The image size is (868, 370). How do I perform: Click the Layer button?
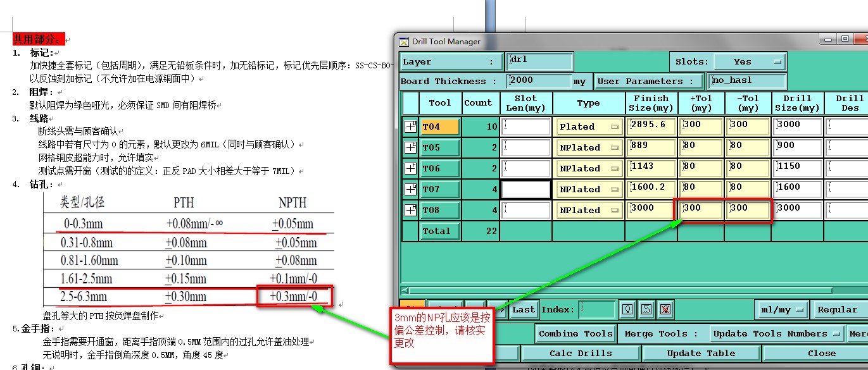click(451, 62)
